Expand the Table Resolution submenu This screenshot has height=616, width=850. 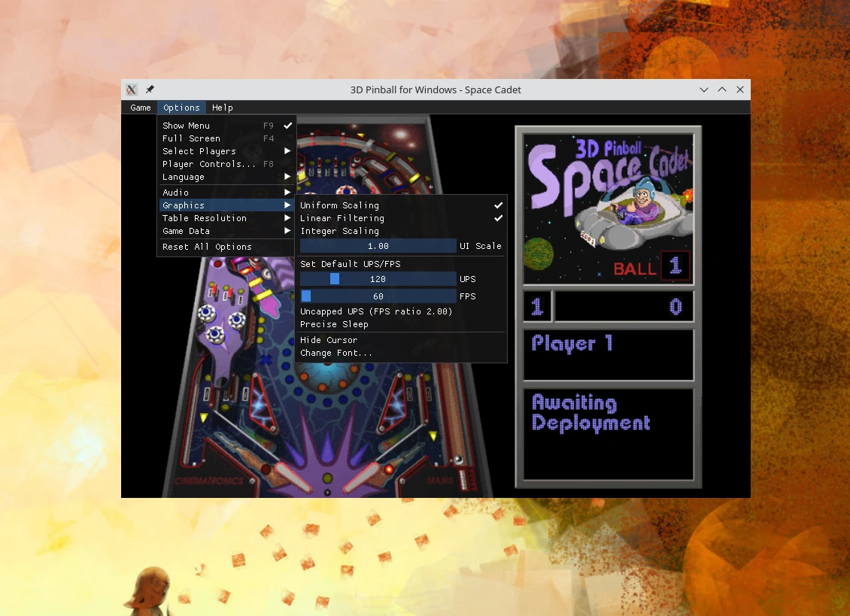pos(226,218)
